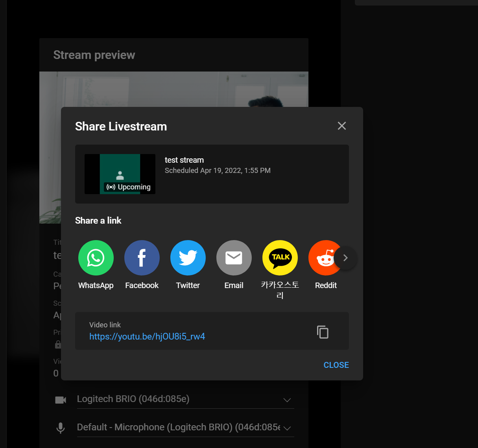This screenshot has width=478, height=448.
Task: Copy the video link
Action: tap(323, 332)
